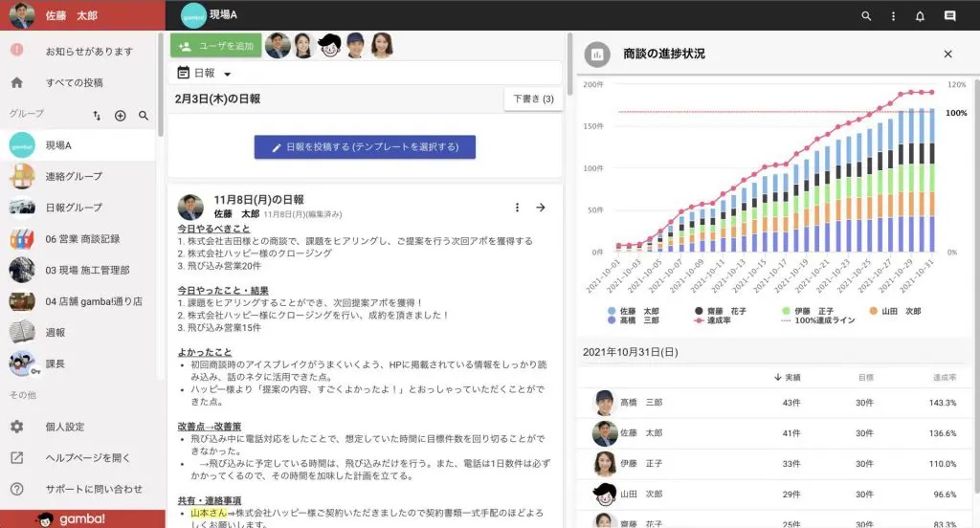Open 06 営業 商談記録 group
The height and width of the screenshot is (528, 980).
coord(78,239)
